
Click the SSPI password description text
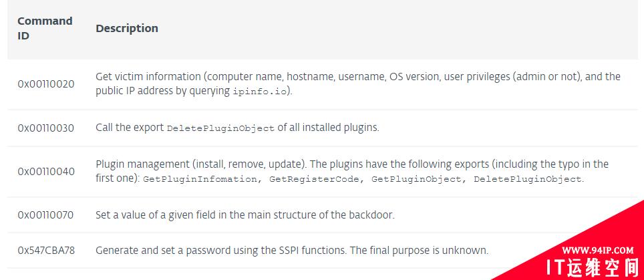point(292,250)
